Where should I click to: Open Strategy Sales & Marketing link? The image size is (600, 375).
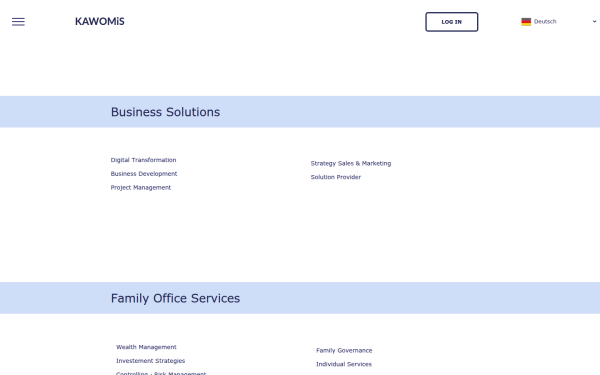351,163
